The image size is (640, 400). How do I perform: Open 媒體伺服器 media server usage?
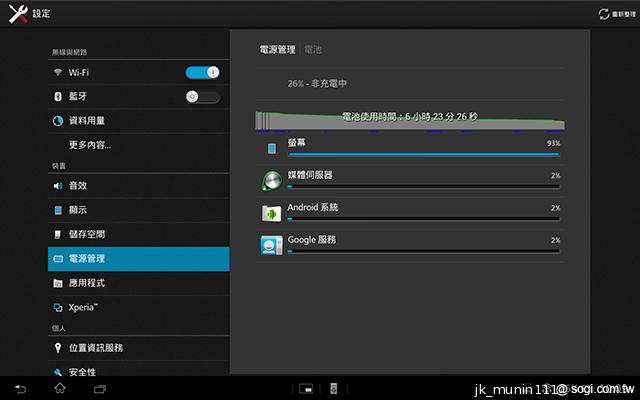tap(410, 181)
